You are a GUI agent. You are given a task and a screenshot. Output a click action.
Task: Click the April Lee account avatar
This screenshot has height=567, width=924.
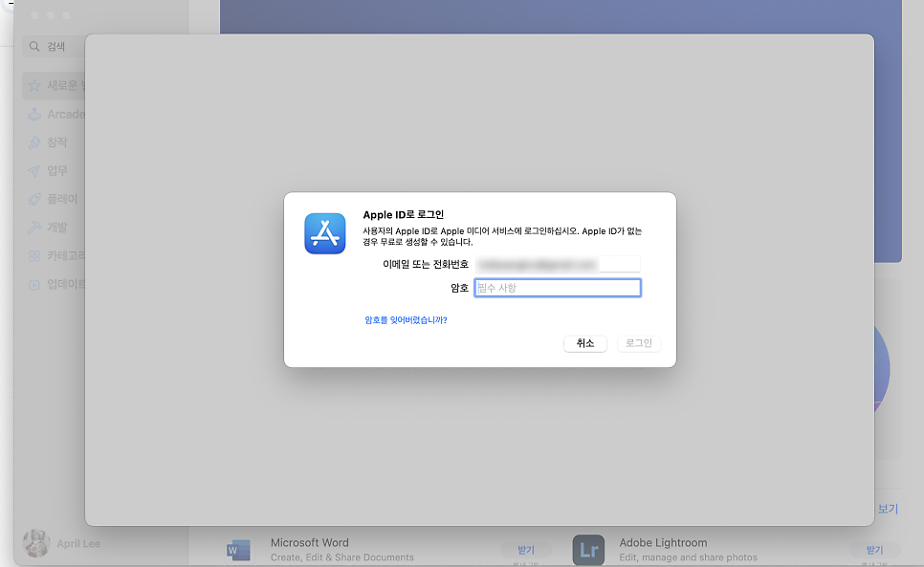click(x=36, y=543)
